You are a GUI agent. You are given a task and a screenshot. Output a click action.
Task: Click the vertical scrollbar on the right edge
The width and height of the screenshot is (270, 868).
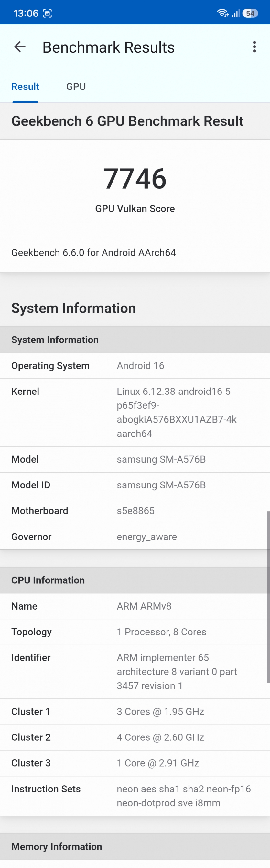point(268,596)
